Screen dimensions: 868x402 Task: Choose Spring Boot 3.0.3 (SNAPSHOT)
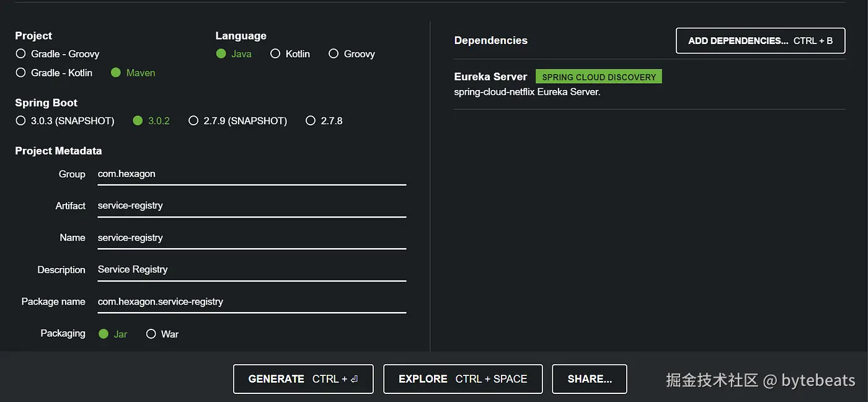(x=21, y=121)
